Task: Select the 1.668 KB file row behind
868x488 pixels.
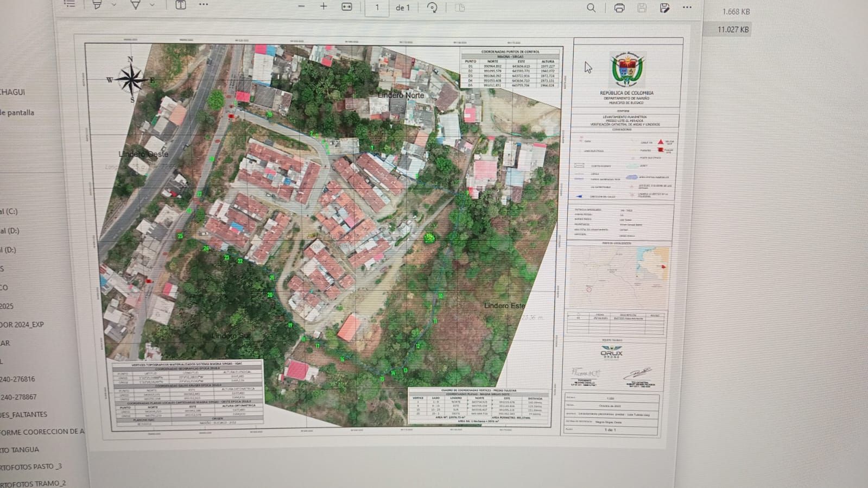Action: coord(736,11)
